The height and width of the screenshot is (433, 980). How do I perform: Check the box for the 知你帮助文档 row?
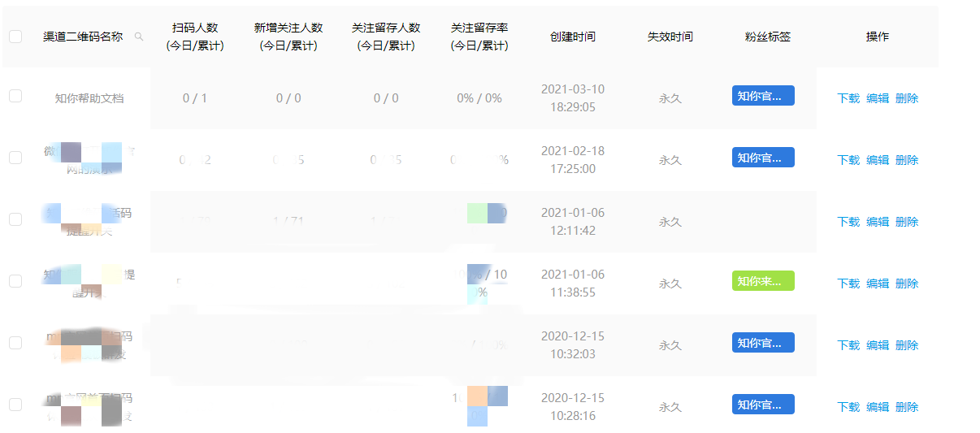coord(15,96)
